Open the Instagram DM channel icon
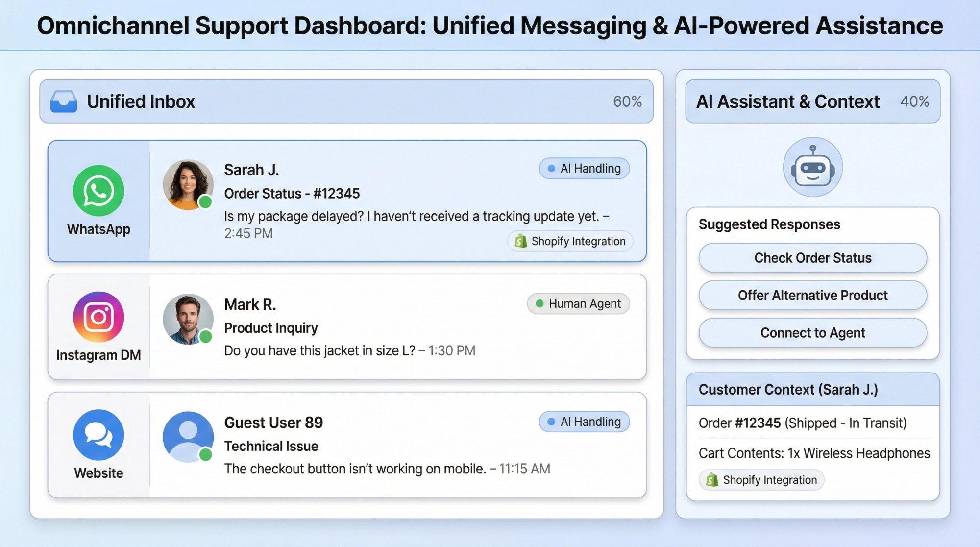Image resolution: width=980 pixels, height=547 pixels. 98,317
